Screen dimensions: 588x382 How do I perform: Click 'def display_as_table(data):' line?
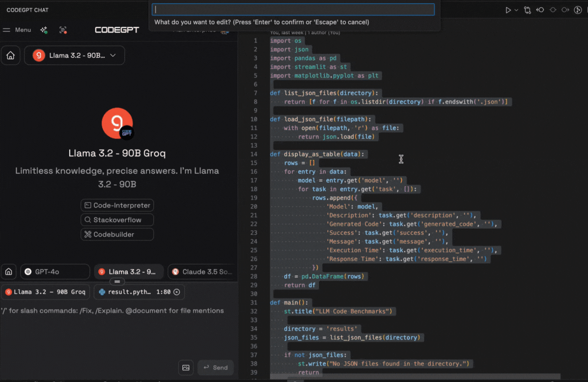(317, 154)
